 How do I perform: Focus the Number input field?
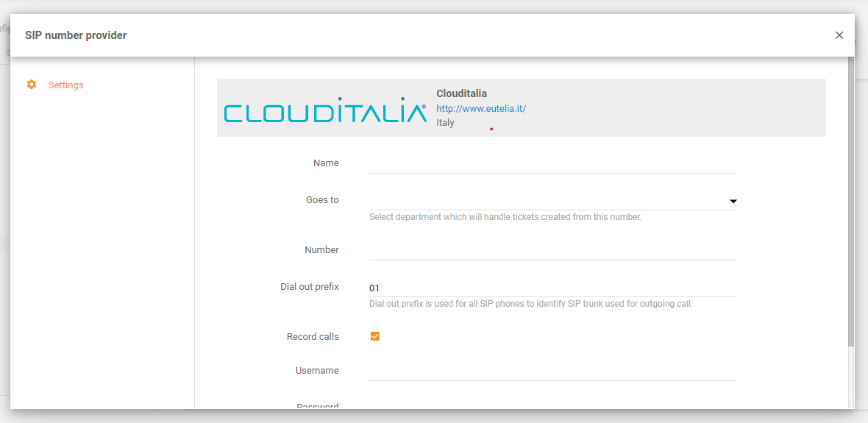click(552, 250)
